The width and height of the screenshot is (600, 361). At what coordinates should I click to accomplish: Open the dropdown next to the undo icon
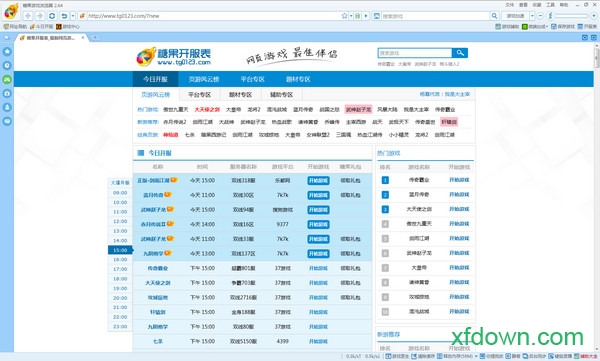73,16
